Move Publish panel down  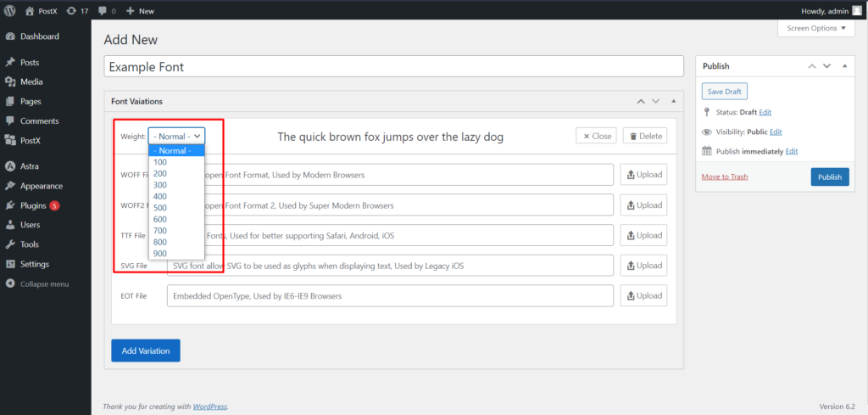point(827,66)
